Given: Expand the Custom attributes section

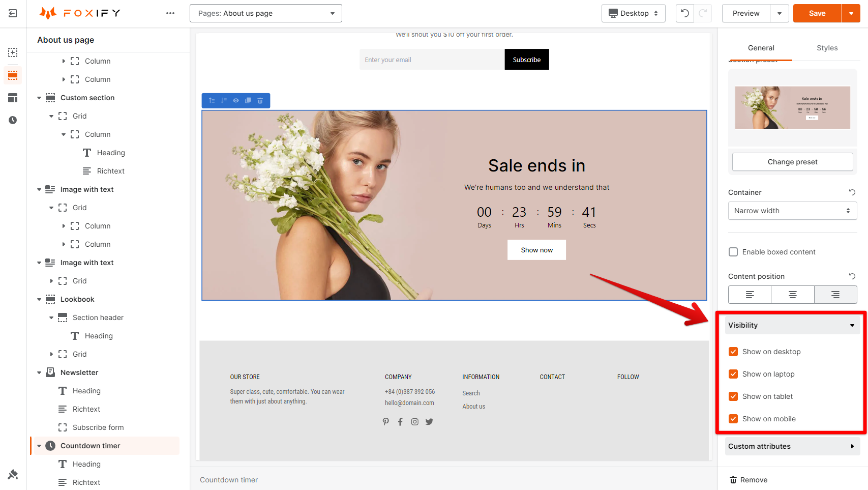Looking at the screenshot, I should [793, 446].
